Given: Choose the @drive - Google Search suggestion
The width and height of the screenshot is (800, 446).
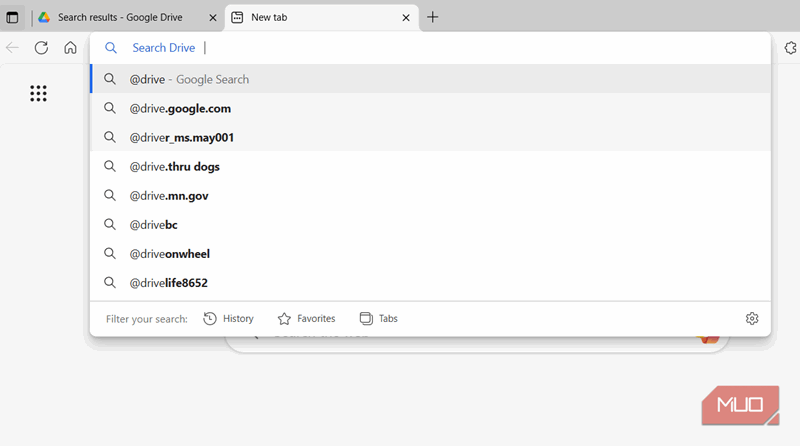Looking at the screenshot, I should pos(430,79).
